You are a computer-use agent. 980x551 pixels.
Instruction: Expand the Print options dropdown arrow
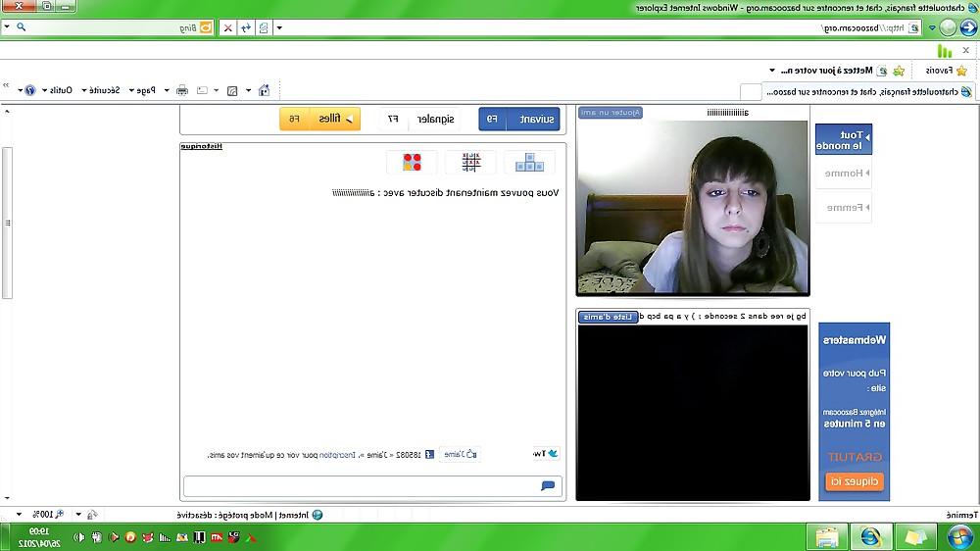click(167, 90)
